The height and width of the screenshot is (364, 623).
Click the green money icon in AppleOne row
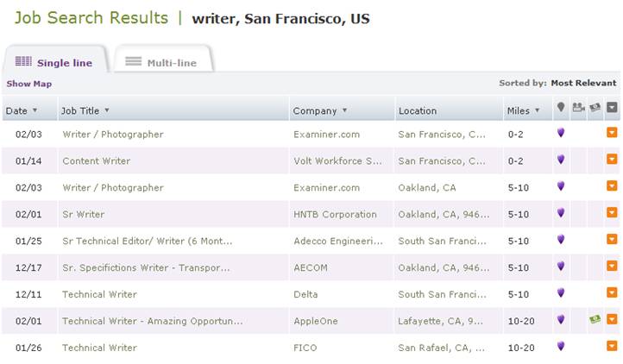click(x=595, y=318)
